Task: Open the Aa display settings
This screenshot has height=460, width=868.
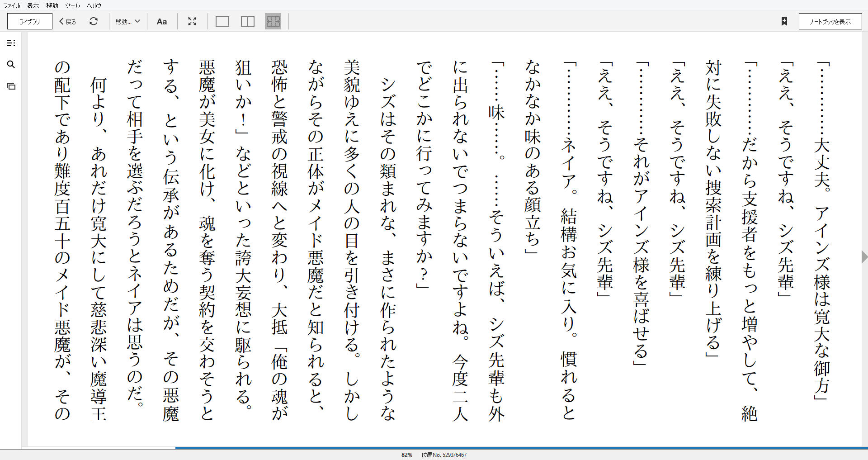Action: [162, 21]
